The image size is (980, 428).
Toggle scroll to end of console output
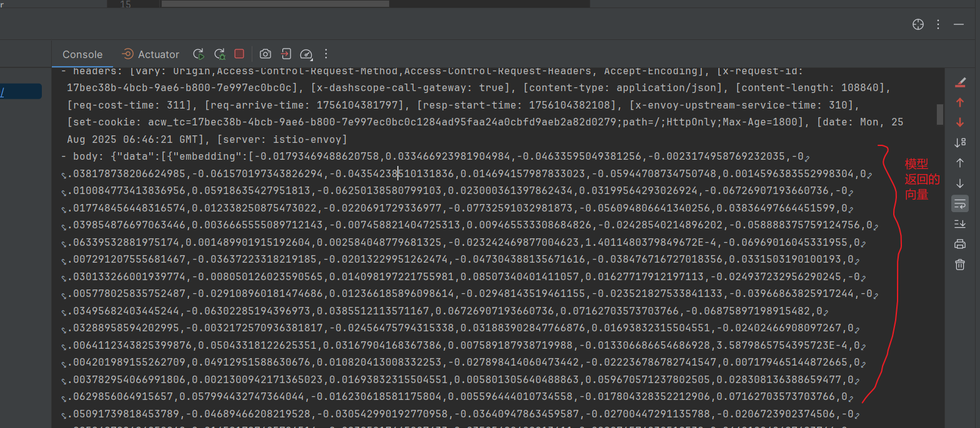point(960,224)
